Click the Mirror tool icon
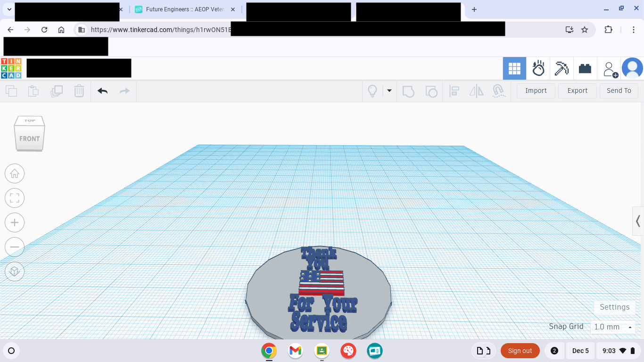 477,91
